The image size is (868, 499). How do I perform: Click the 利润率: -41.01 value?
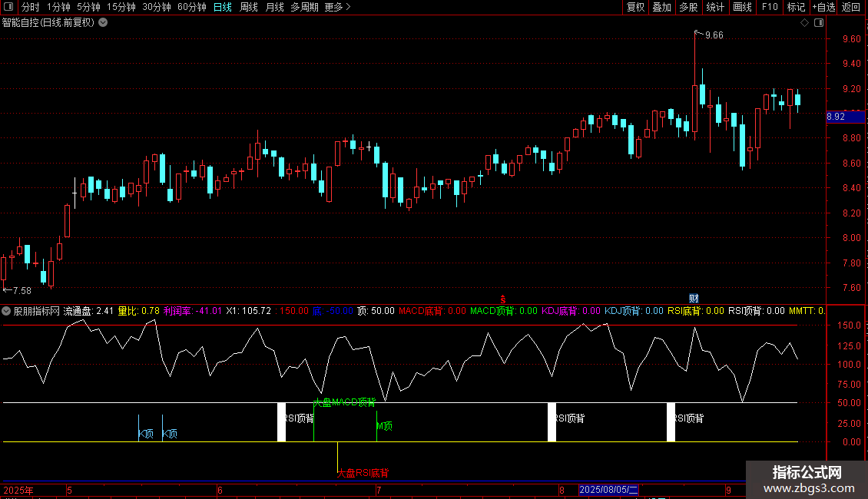pyautogui.click(x=193, y=311)
